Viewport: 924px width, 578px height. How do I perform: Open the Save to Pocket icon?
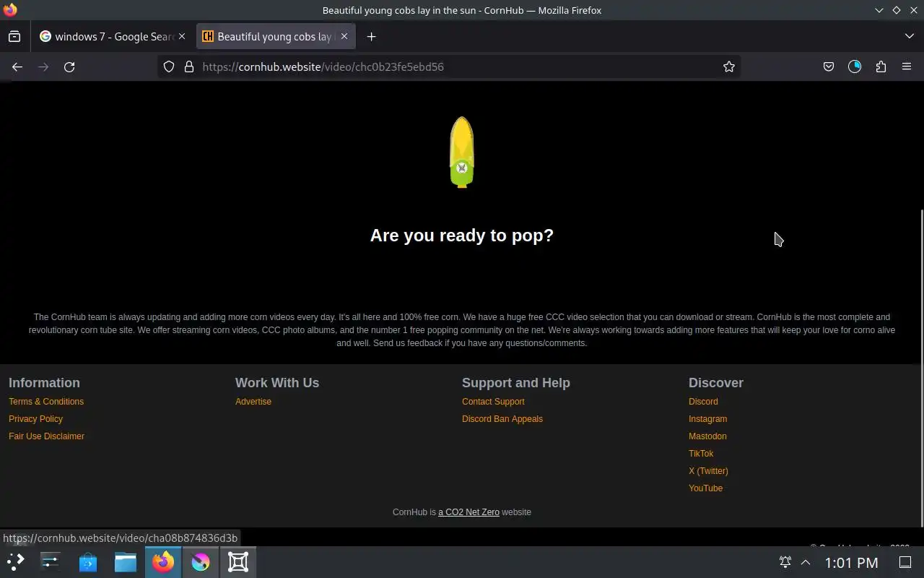(x=829, y=66)
